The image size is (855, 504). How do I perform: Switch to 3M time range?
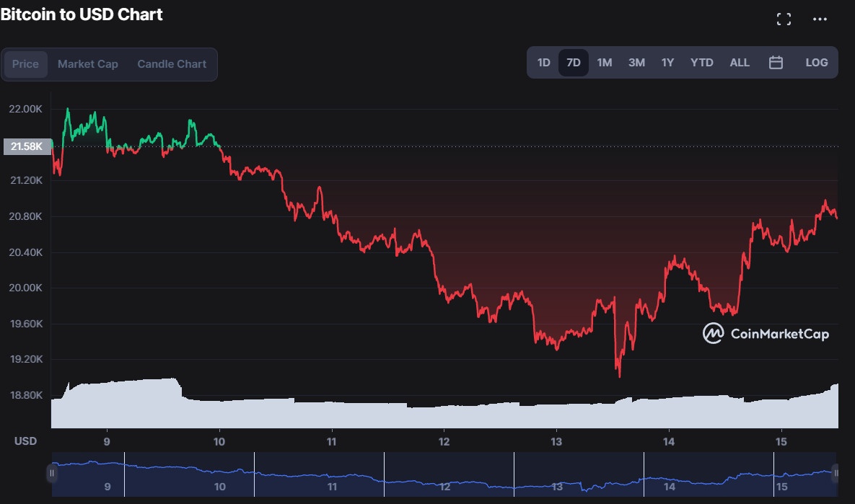point(636,63)
